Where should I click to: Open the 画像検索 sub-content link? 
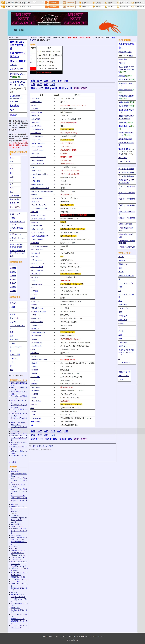(x=122, y=260)
